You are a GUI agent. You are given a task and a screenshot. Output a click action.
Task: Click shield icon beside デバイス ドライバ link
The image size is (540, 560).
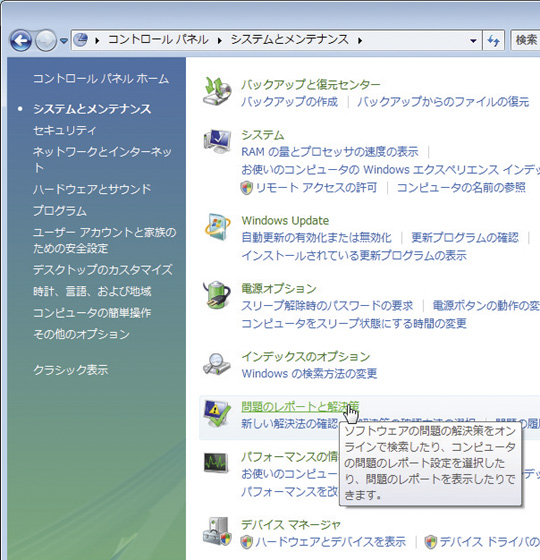(x=431, y=542)
